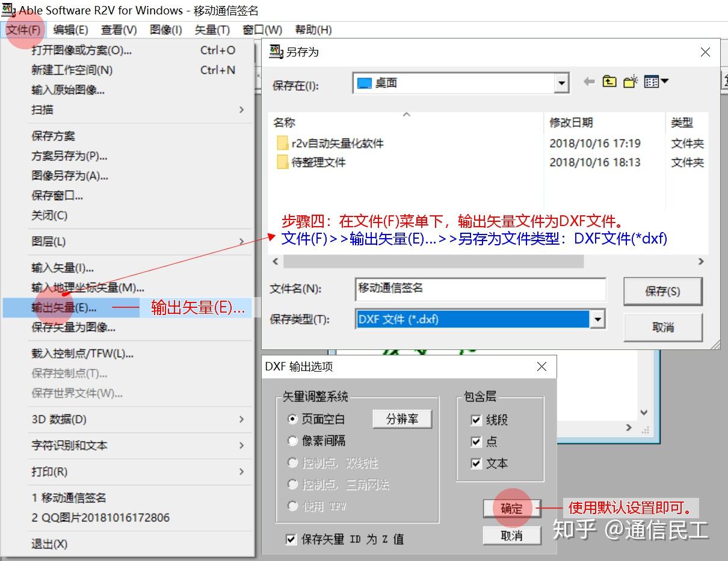The image size is (728, 561).
Task: Close the DXF 输出选项 dialog
Action: tap(541, 366)
